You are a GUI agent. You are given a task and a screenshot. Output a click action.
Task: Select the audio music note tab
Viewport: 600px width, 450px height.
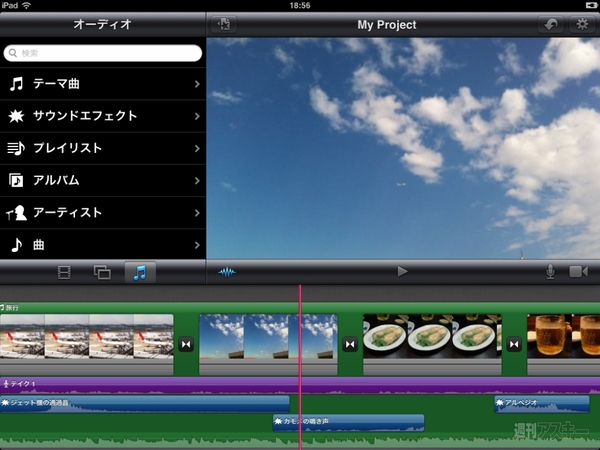[x=139, y=272]
